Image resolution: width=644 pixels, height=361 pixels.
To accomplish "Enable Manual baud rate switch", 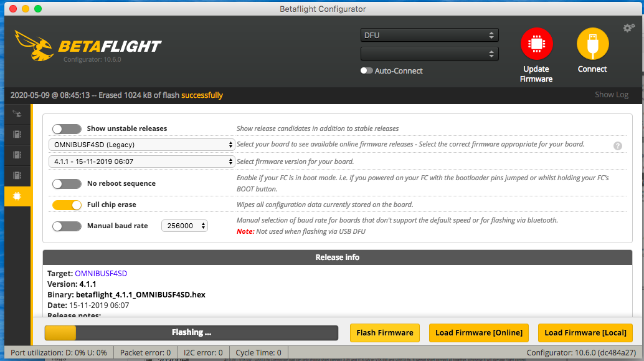I will [67, 226].
